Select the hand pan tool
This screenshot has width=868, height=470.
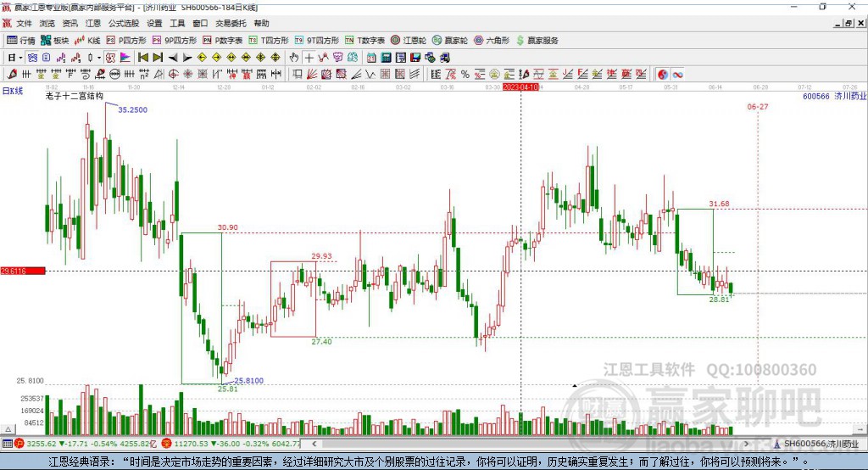(293, 58)
